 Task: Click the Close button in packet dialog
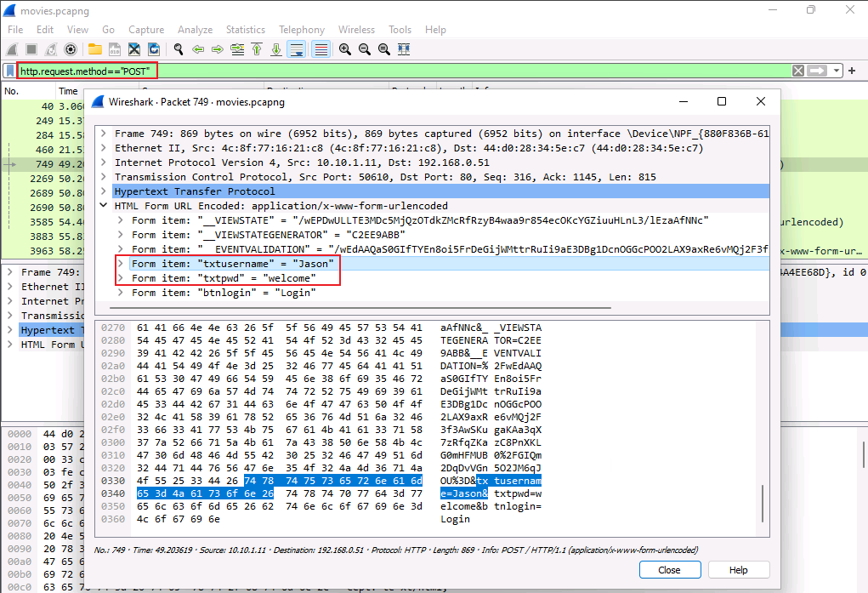[x=669, y=570]
